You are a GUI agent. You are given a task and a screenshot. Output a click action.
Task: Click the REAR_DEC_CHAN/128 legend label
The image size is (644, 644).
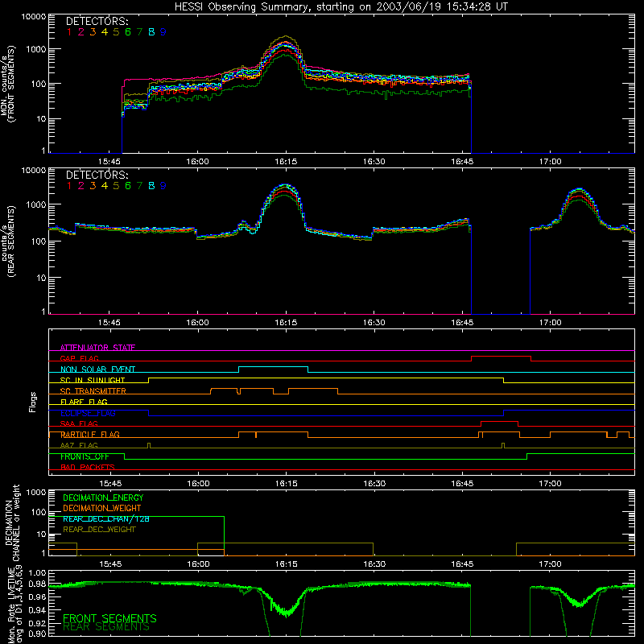point(106,518)
